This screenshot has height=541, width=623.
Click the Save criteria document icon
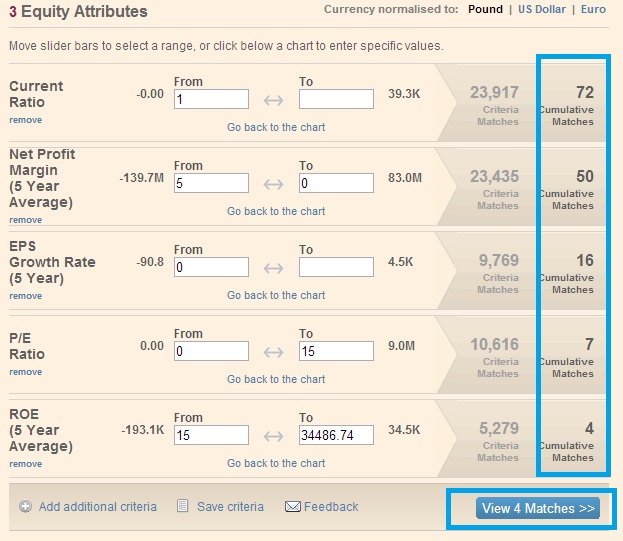[182, 507]
